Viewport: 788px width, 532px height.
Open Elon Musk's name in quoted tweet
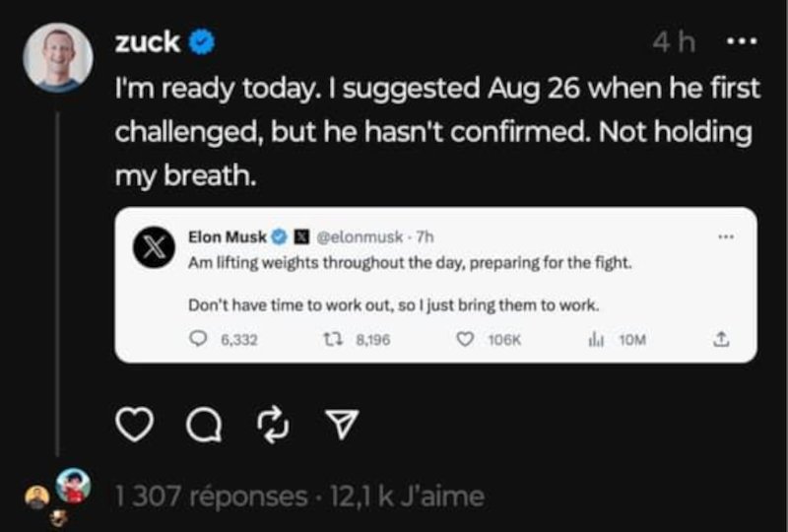(x=228, y=236)
